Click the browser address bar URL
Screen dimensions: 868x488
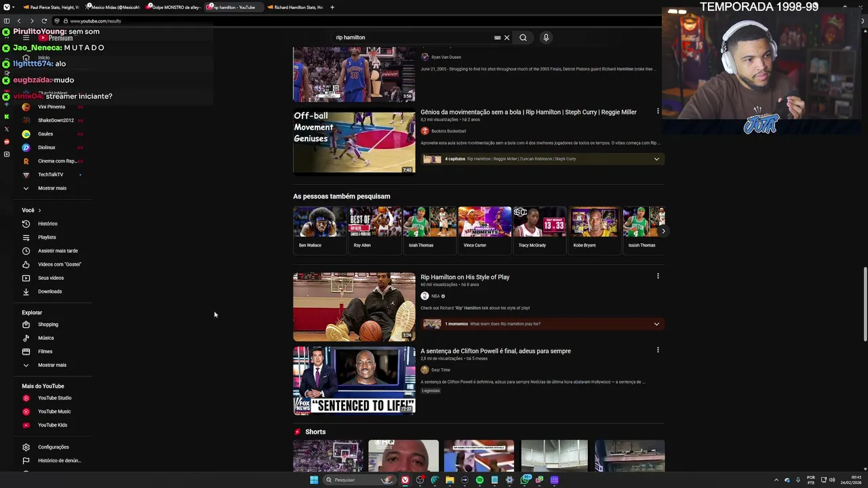(96, 21)
